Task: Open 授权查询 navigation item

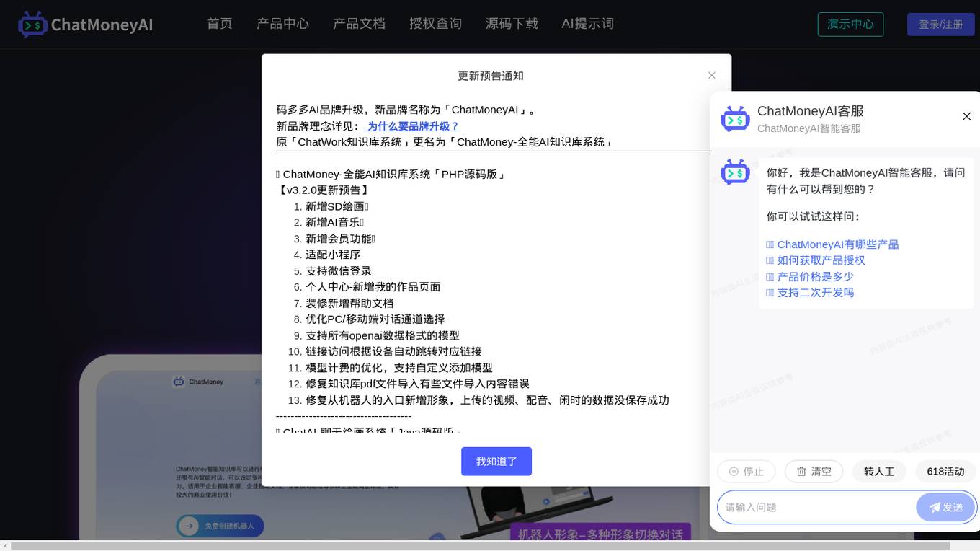Action: [x=435, y=24]
